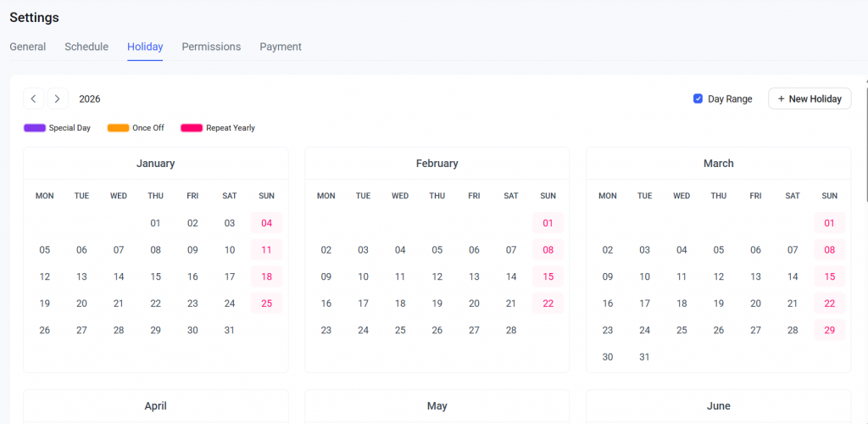Open the Schedule tab
This screenshot has height=424, width=868.
[86, 47]
